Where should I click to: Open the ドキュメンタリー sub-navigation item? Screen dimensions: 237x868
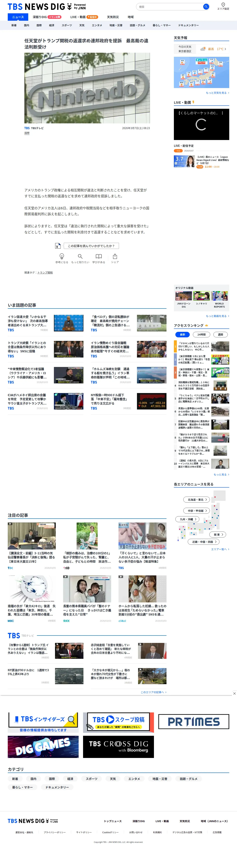[188, 25]
